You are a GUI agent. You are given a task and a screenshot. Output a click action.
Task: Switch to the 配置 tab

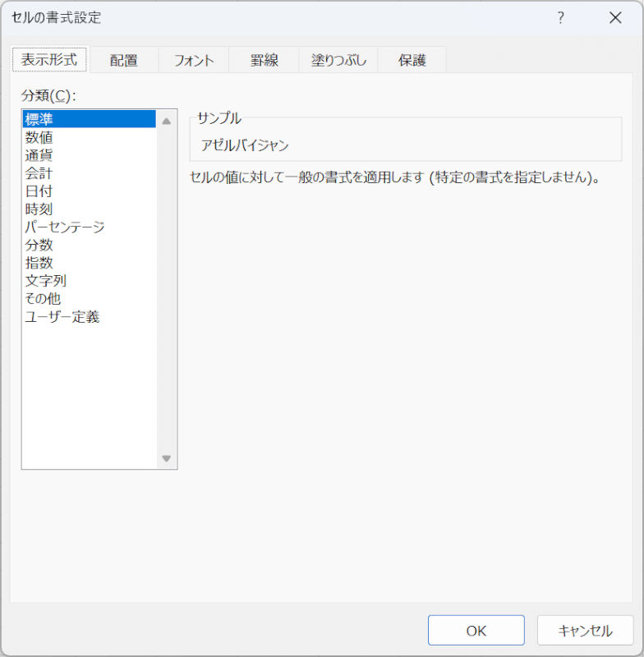pyautogui.click(x=123, y=60)
